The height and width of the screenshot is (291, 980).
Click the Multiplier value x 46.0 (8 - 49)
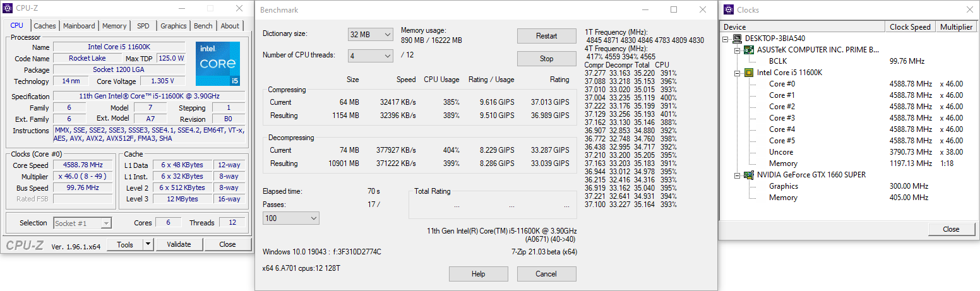click(x=83, y=177)
